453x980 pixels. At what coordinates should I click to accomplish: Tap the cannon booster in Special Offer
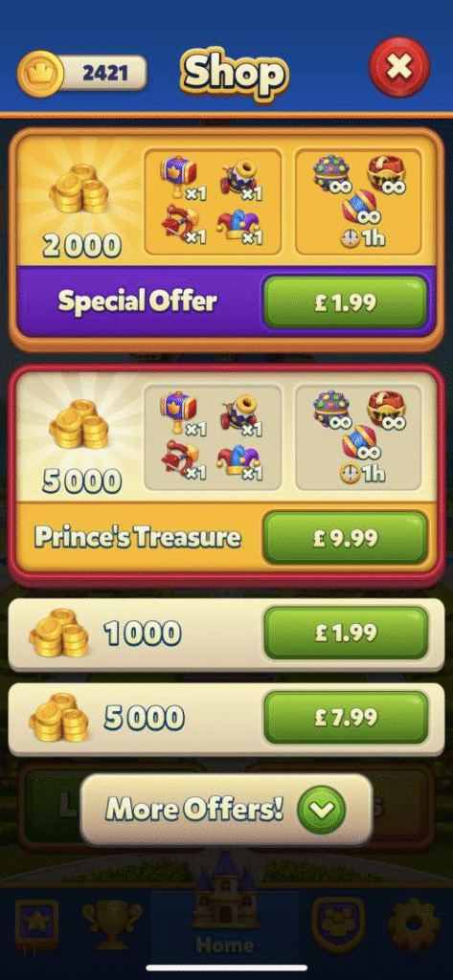tap(238, 179)
